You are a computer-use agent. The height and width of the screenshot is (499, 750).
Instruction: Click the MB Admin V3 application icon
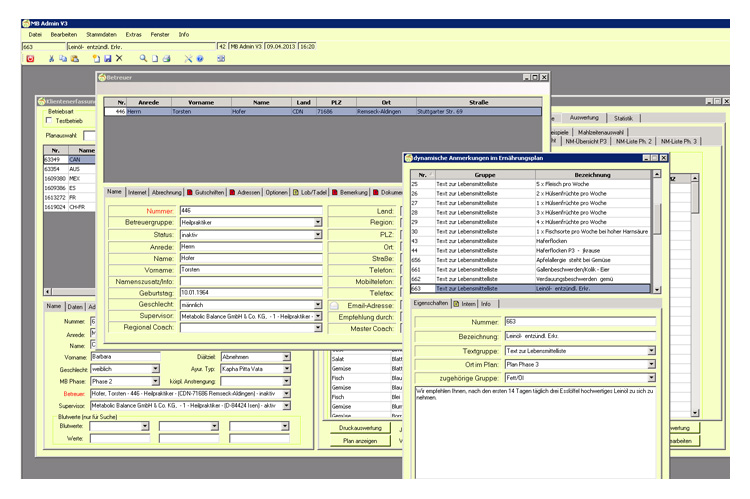click(26, 23)
